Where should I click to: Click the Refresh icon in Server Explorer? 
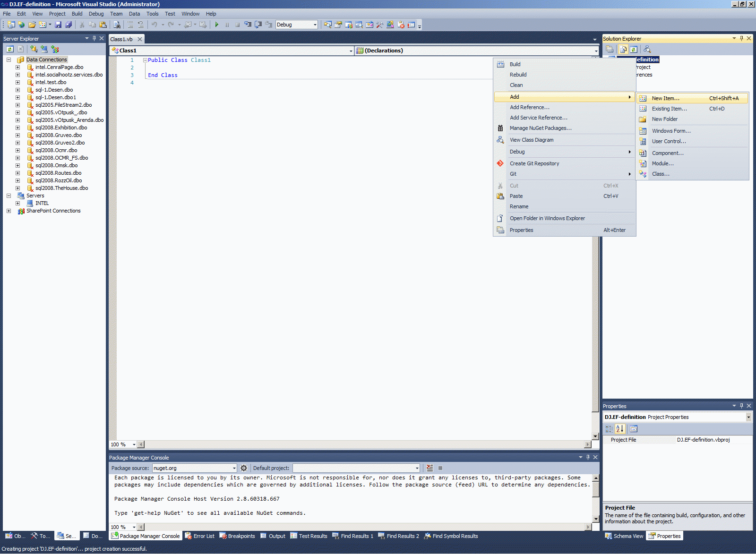click(10, 49)
